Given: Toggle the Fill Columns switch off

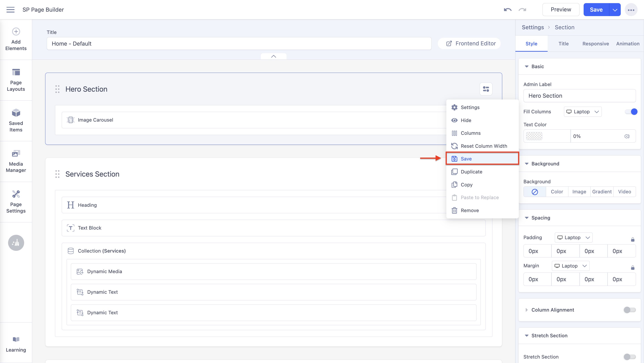Looking at the screenshot, I should click(x=631, y=112).
